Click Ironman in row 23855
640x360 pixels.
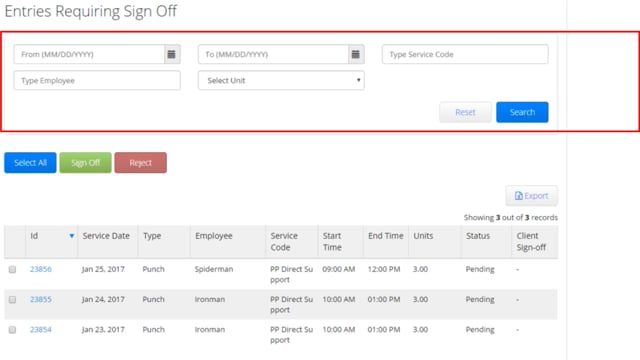point(210,299)
